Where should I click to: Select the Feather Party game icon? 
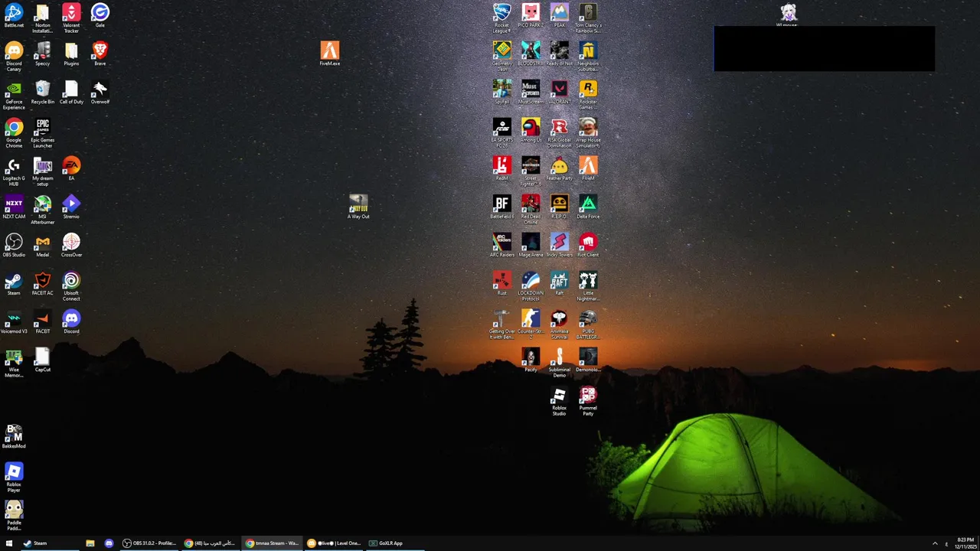click(559, 168)
